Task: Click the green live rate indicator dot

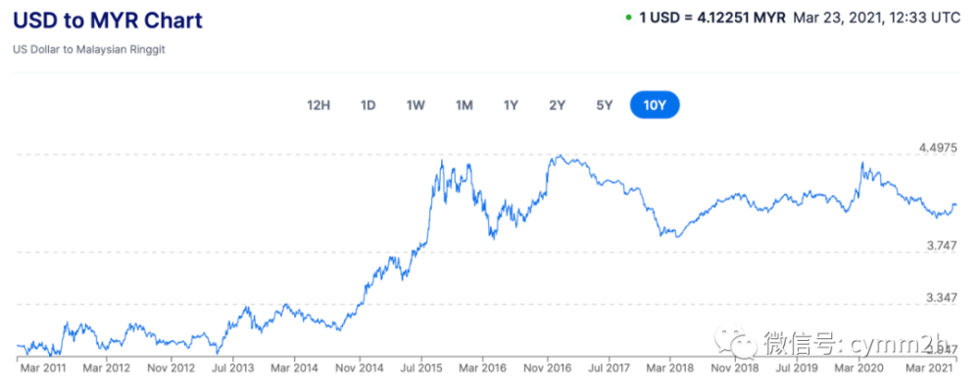Action: (628, 18)
